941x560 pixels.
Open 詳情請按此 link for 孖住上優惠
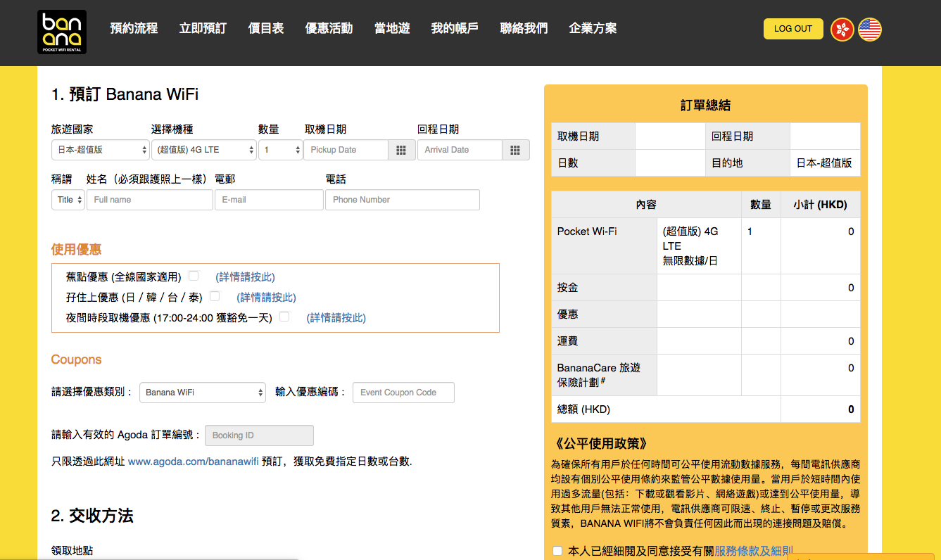tap(266, 297)
